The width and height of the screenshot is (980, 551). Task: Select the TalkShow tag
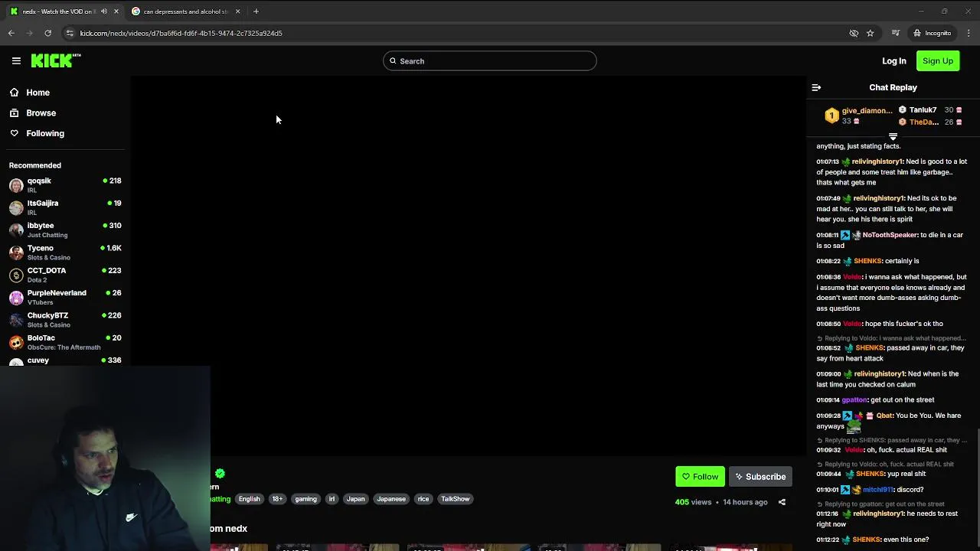[x=456, y=499]
